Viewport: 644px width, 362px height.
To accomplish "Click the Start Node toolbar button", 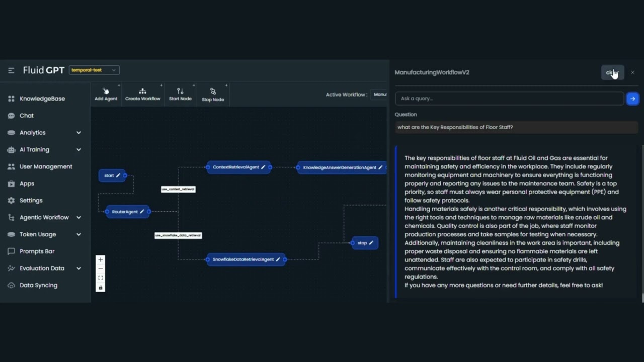I will (x=180, y=95).
